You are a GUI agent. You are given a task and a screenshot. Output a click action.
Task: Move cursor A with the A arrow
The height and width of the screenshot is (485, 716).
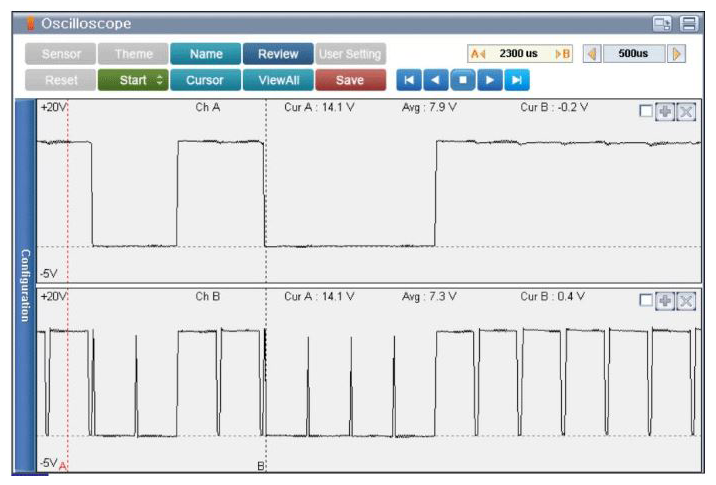click(478, 54)
